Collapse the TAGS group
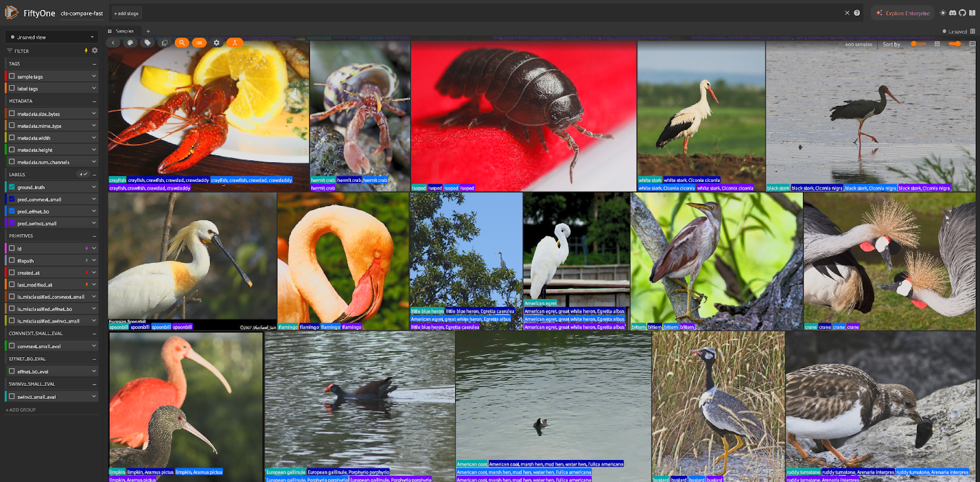Screen dimensions: 980x482 pyautogui.click(x=94, y=64)
